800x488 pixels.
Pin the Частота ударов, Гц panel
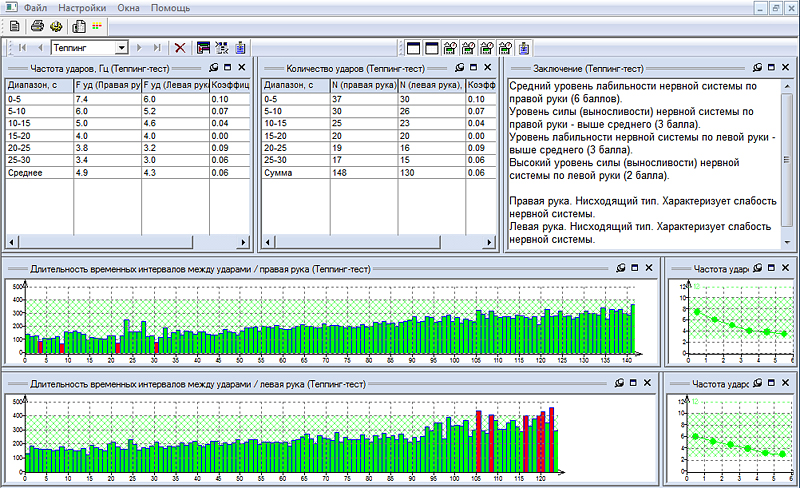tap(213, 67)
